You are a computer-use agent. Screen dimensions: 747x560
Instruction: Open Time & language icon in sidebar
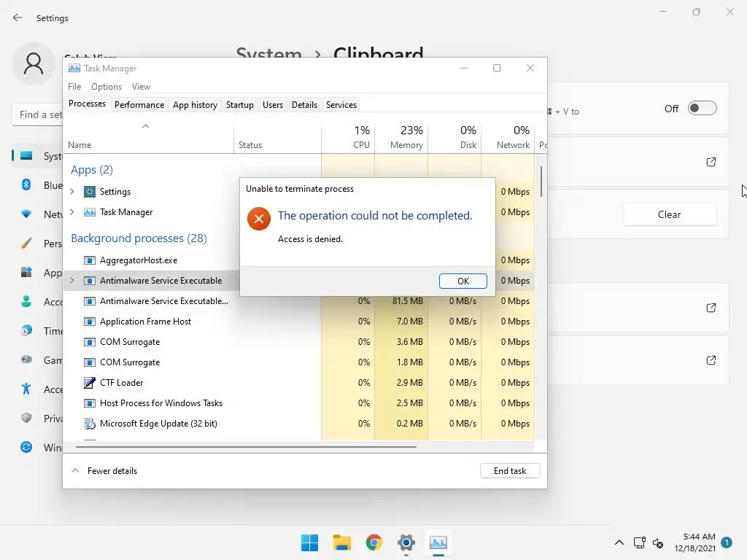(x=26, y=330)
